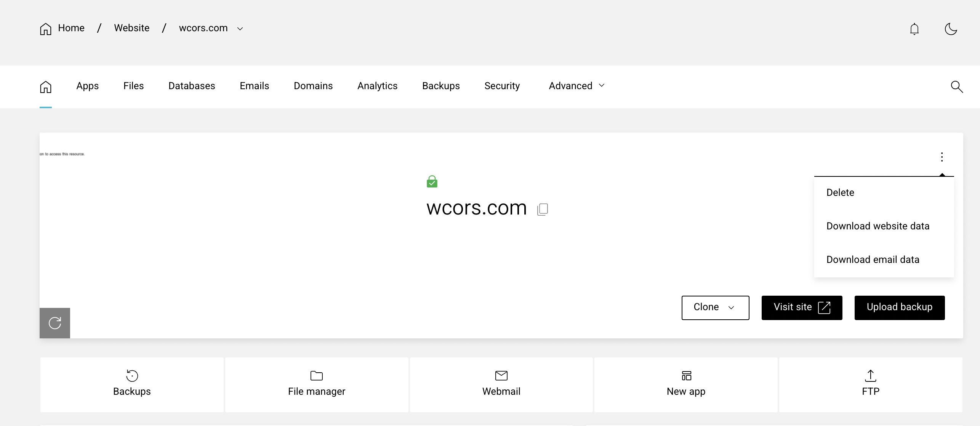Screen dimensions: 980x426
Task: Toggle dark mode with the moon icon
Action: click(x=951, y=29)
